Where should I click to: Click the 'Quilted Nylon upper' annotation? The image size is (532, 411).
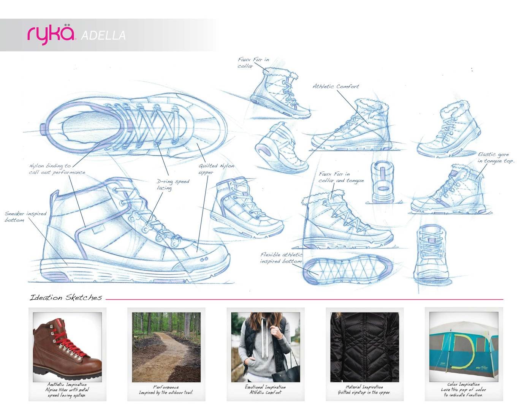coord(216,169)
